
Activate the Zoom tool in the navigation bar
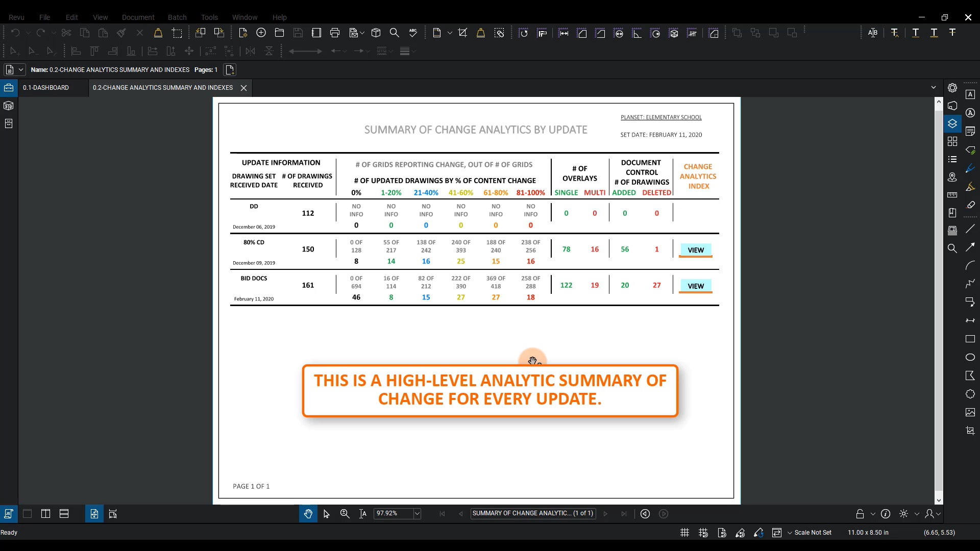345,514
